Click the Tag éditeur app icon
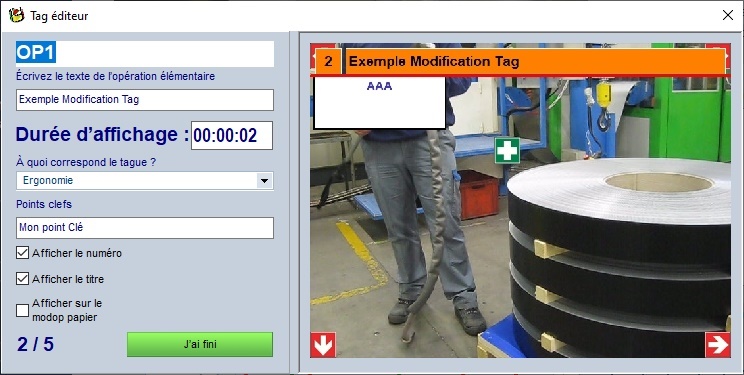 [17, 15]
